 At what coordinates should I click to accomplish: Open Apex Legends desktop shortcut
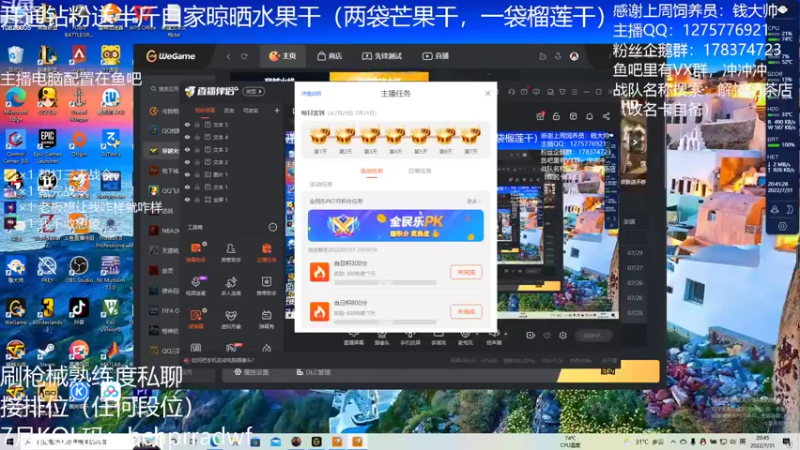[x=79, y=56]
